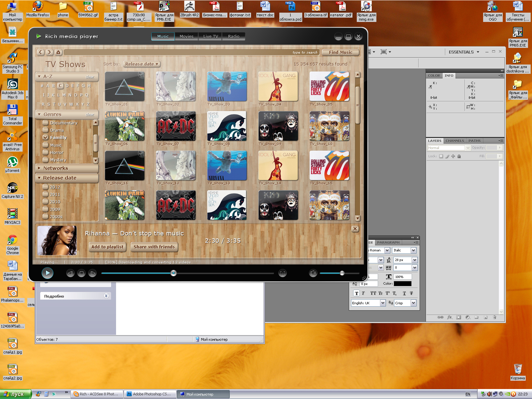Click the play button in media player
Screen dimensions: 532x399
pos(48,273)
